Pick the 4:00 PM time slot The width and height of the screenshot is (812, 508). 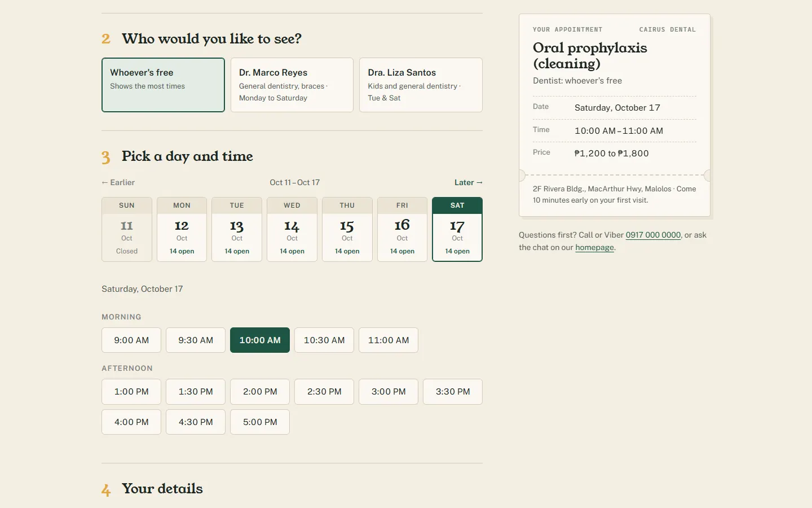click(x=131, y=422)
